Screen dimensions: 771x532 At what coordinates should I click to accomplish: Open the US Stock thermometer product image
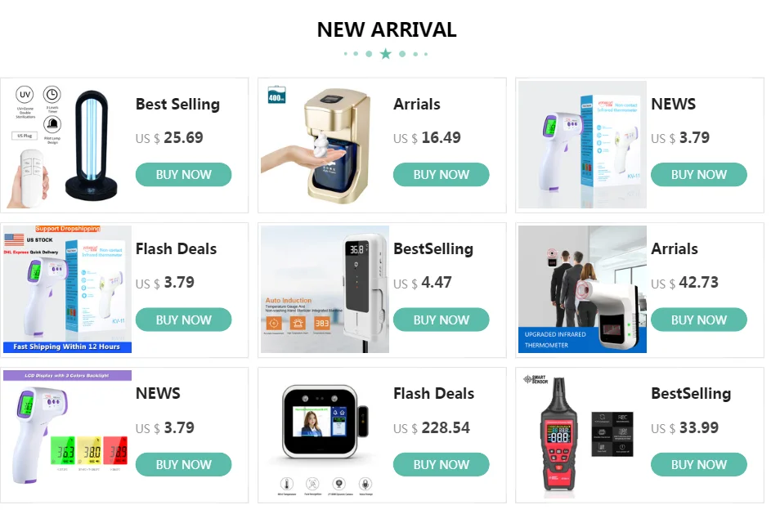67,289
